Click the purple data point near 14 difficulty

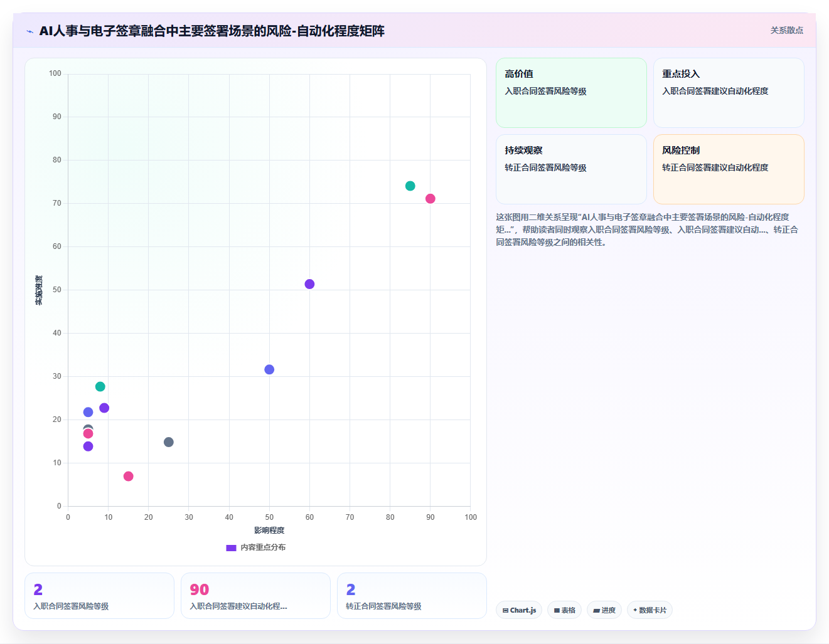(x=88, y=446)
